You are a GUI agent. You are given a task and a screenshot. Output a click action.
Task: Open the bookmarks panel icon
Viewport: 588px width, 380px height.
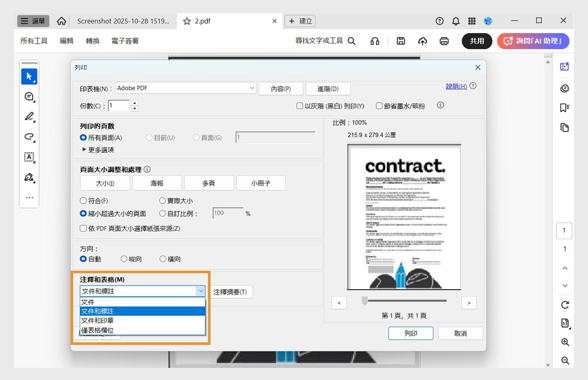click(x=564, y=107)
